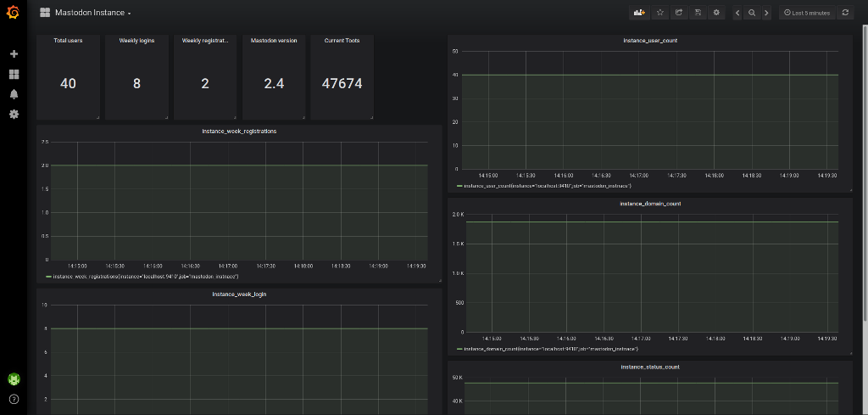This screenshot has height=415, width=868.
Task: Click resize handle of Total users panel
Action: [98, 117]
